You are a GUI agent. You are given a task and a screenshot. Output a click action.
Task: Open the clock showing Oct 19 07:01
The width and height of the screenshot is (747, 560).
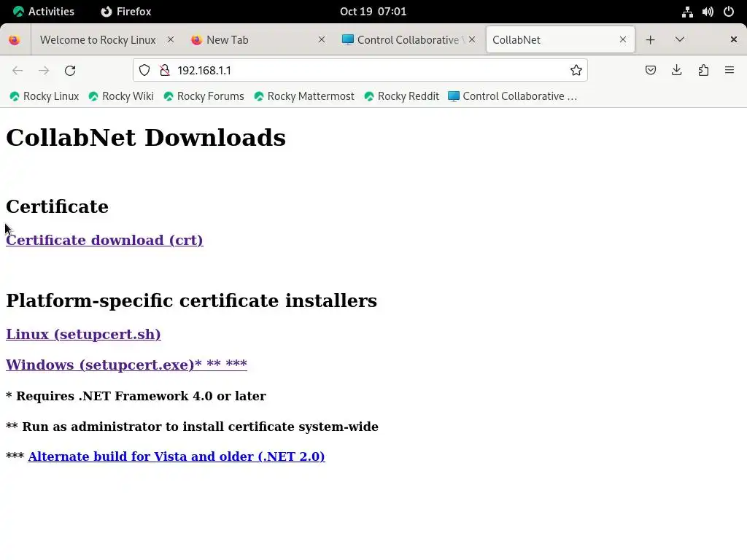(373, 12)
